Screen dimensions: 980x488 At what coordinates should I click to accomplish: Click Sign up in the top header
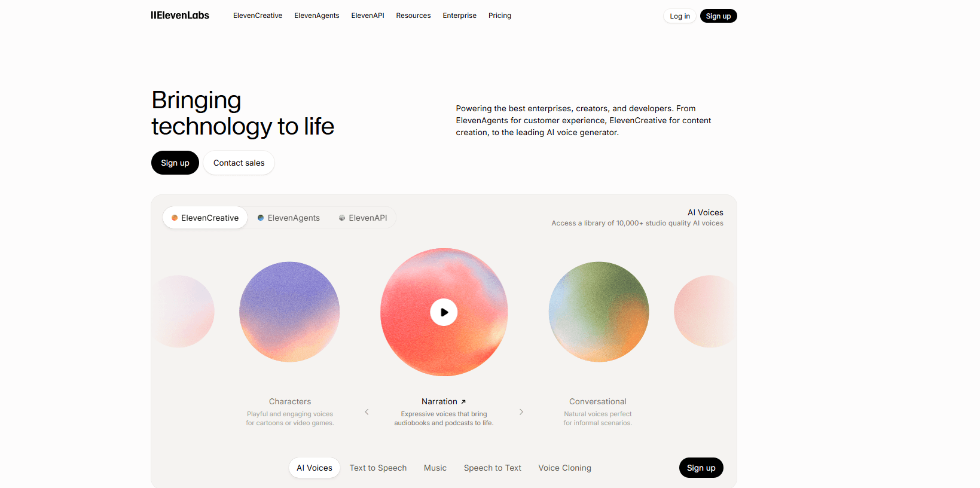coord(718,16)
